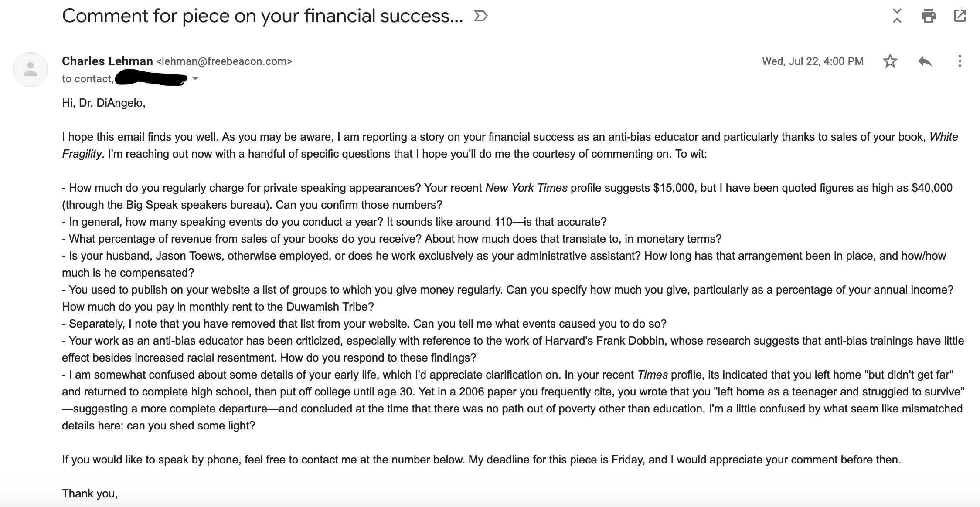Click the italic 'New York Times' text
Image resolution: width=980 pixels, height=507 pixels.
tap(526, 188)
